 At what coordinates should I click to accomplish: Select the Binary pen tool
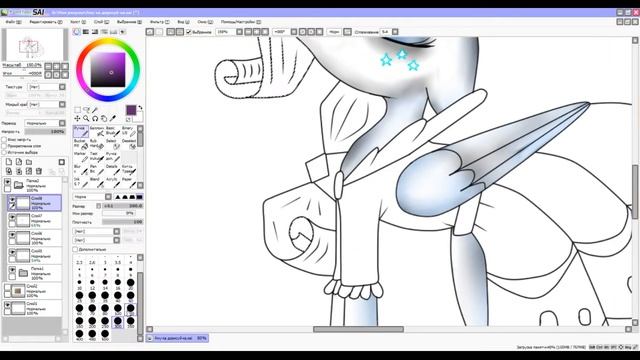coord(129,131)
